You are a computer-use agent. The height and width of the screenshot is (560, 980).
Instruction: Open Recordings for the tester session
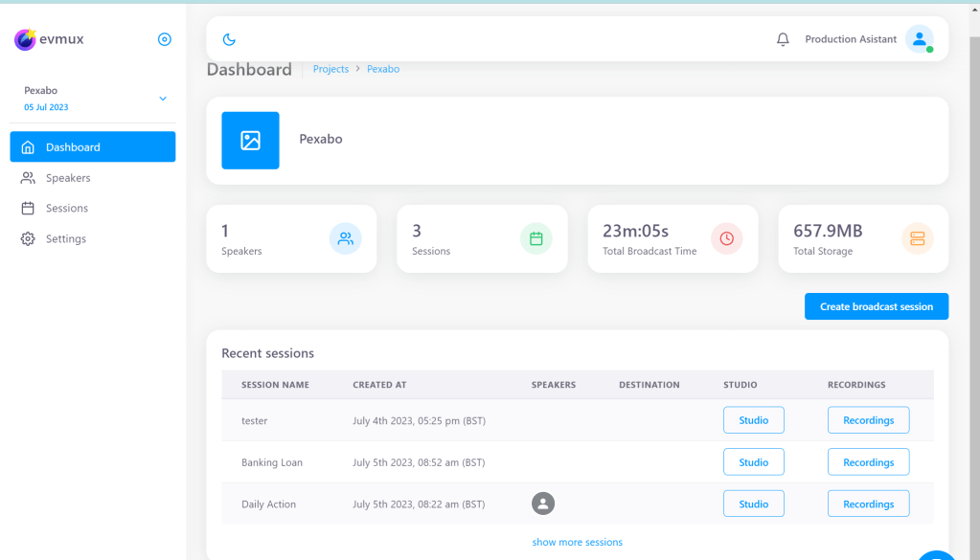coord(869,420)
